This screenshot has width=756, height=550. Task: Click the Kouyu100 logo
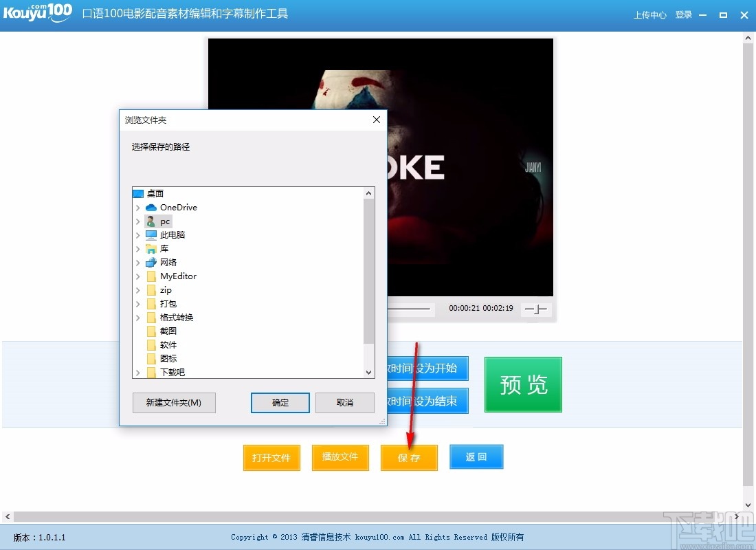pyautogui.click(x=38, y=12)
